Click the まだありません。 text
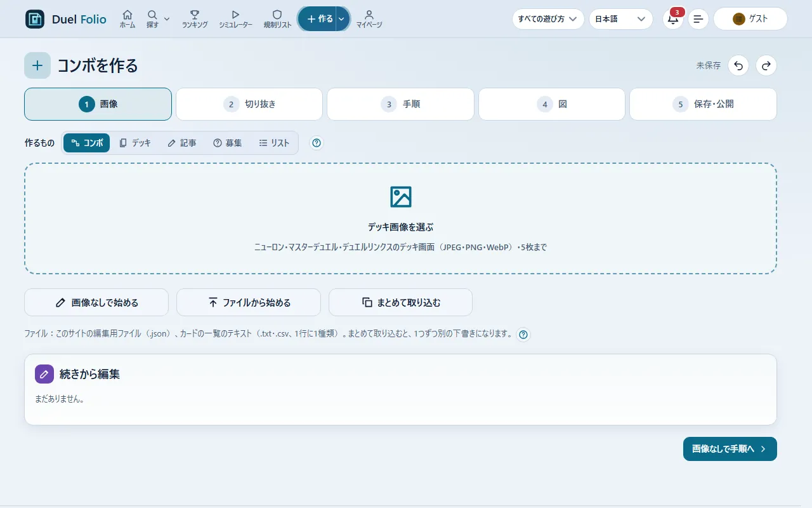812x508 pixels. (x=60, y=399)
